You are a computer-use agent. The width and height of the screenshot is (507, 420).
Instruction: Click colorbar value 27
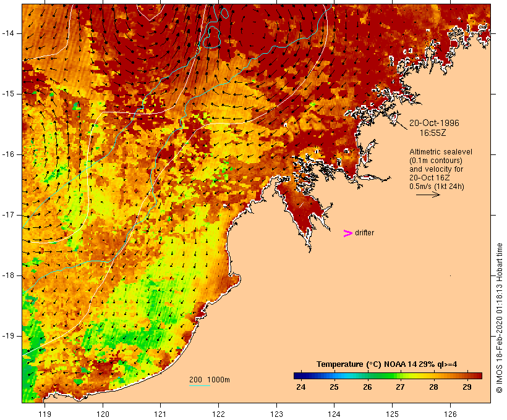[x=400, y=387]
